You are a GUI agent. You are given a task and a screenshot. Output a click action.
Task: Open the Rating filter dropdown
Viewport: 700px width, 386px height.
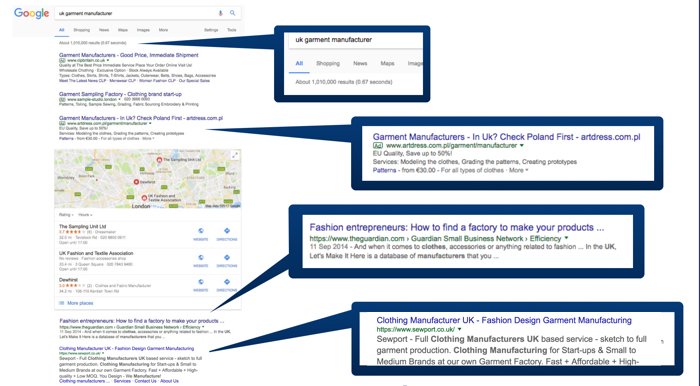66,215
